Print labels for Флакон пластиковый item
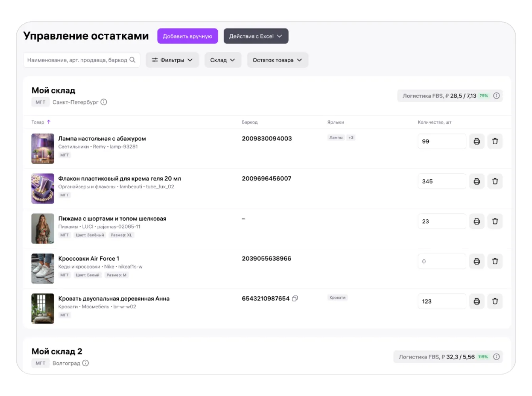Viewport: 532px width, 396px height. [477, 181]
